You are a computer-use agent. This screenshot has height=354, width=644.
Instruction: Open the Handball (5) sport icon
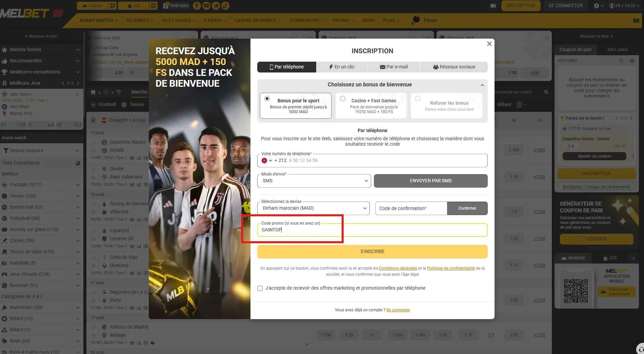click(x=4, y=263)
